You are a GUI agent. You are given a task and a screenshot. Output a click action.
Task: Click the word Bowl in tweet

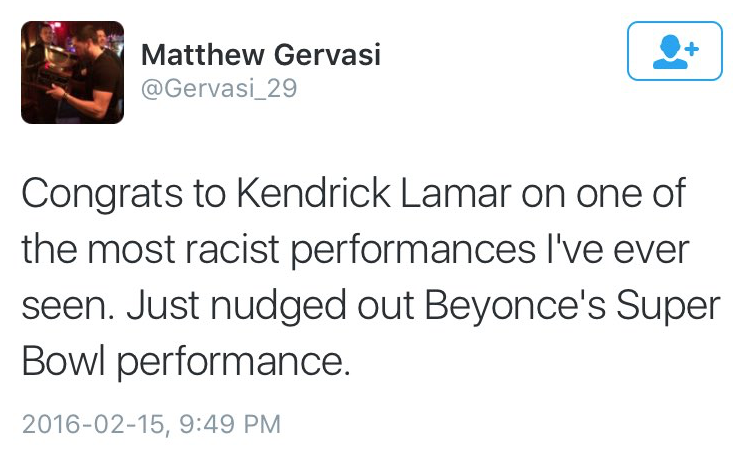click(63, 361)
